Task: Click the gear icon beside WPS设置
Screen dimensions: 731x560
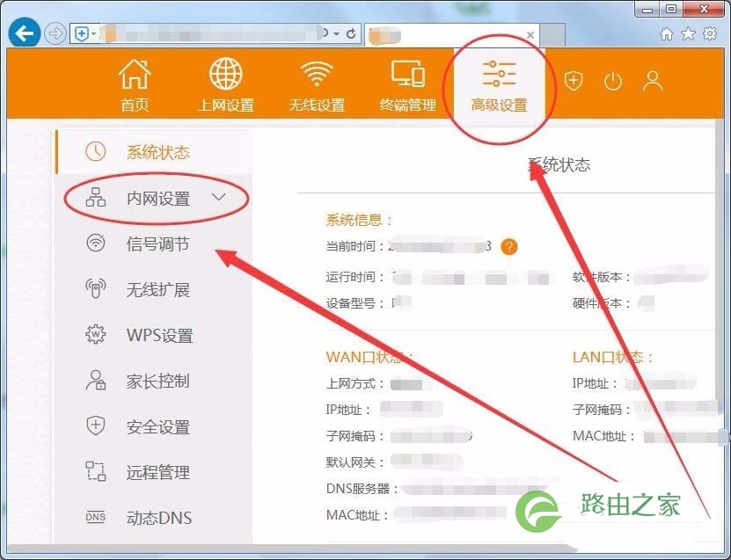Action: coord(96,334)
